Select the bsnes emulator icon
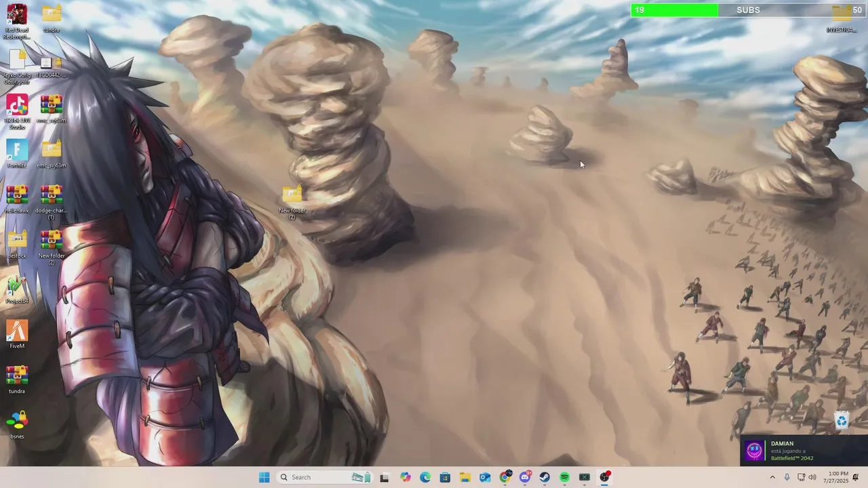The width and height of the screenshot is (868, 488). click(x=17, y=425)
